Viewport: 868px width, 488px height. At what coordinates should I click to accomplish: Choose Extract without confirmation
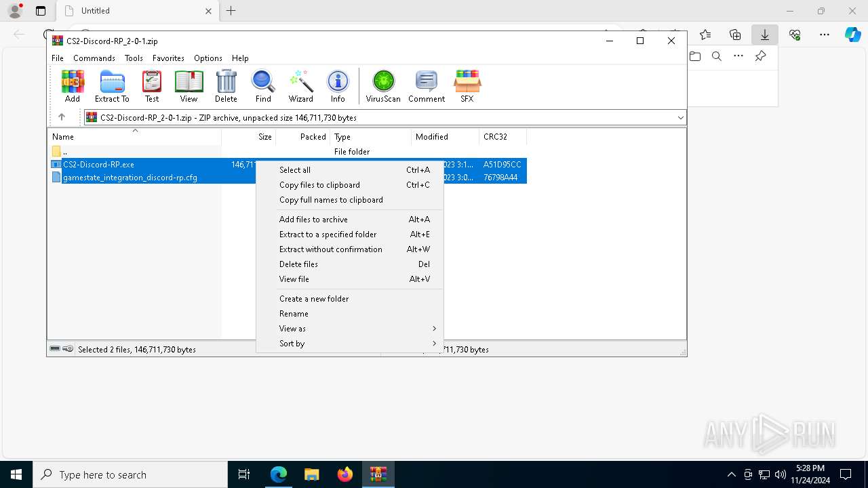[x=349, y=249]
